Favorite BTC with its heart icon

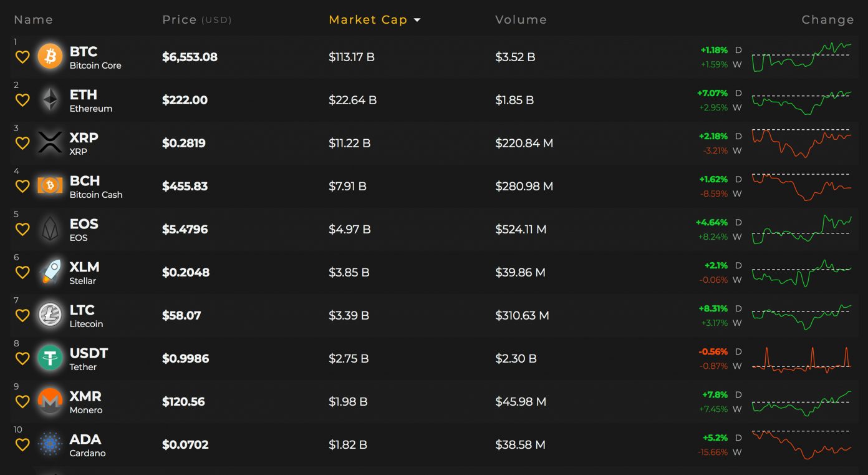[22, 57]
